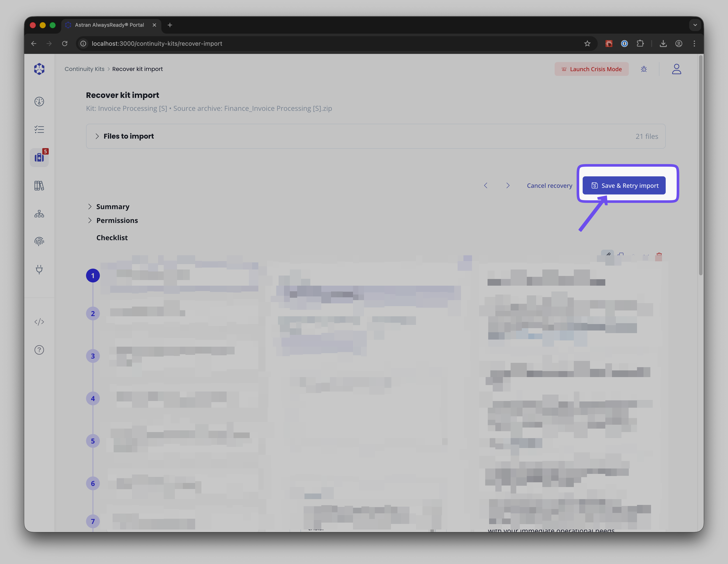The height and width of the screenshot is (564, 728).
Task: Go to Continuity Kits breadcrumb
Action: pos(84,69)
